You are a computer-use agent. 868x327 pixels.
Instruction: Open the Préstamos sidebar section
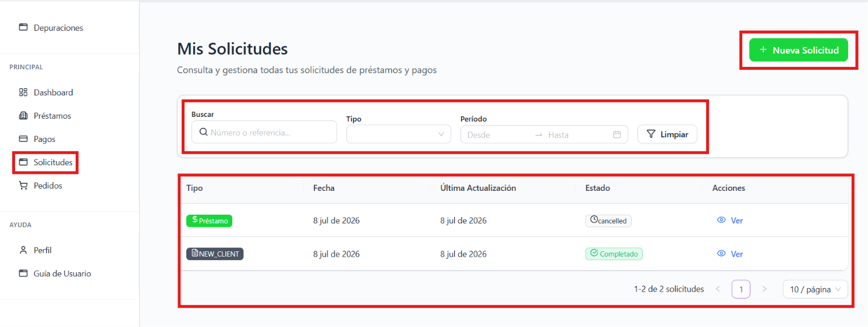click(45, 116)
